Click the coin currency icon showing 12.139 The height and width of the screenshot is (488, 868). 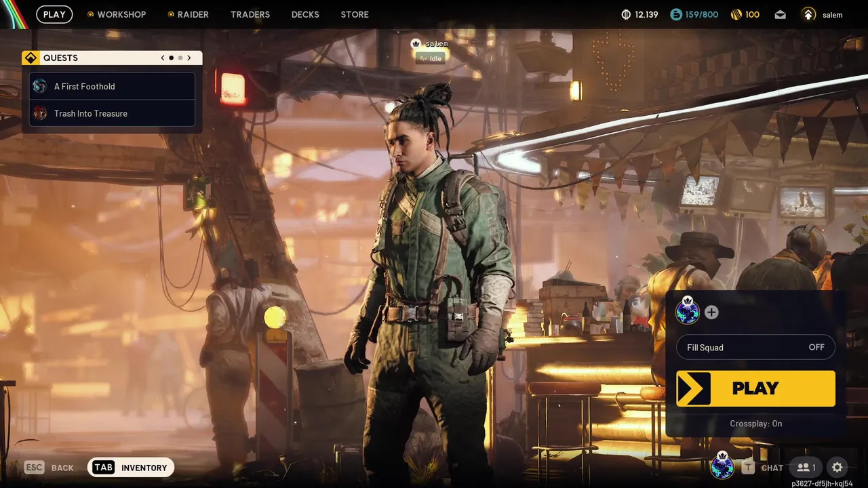tap(626, 14)
